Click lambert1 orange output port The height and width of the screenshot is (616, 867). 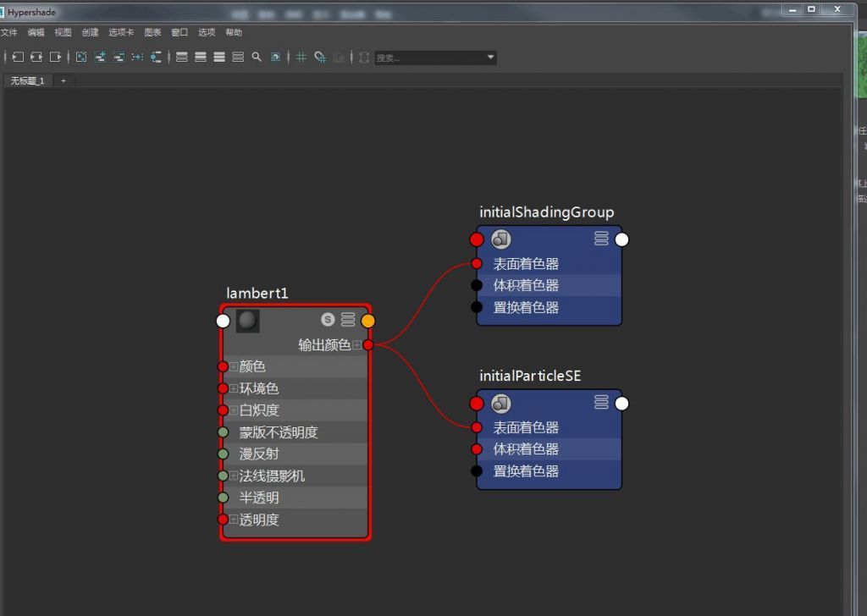[x=367, y=321]
